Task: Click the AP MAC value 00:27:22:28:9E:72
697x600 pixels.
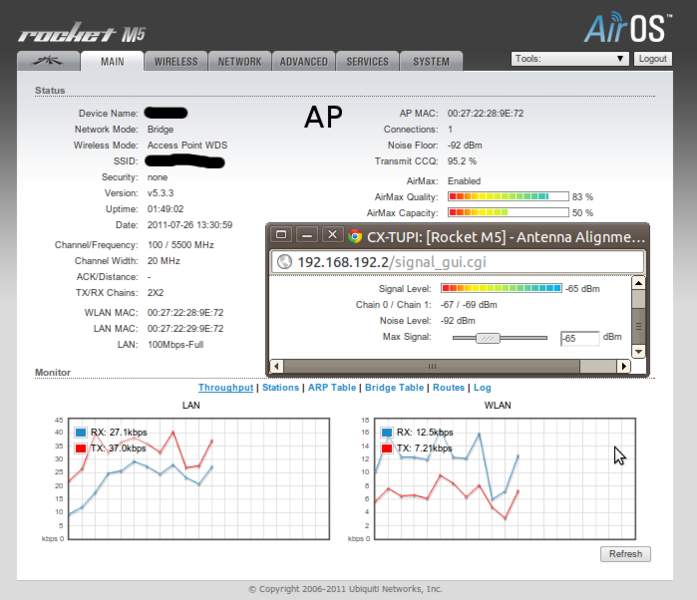Action: click(x=485, y=113)
